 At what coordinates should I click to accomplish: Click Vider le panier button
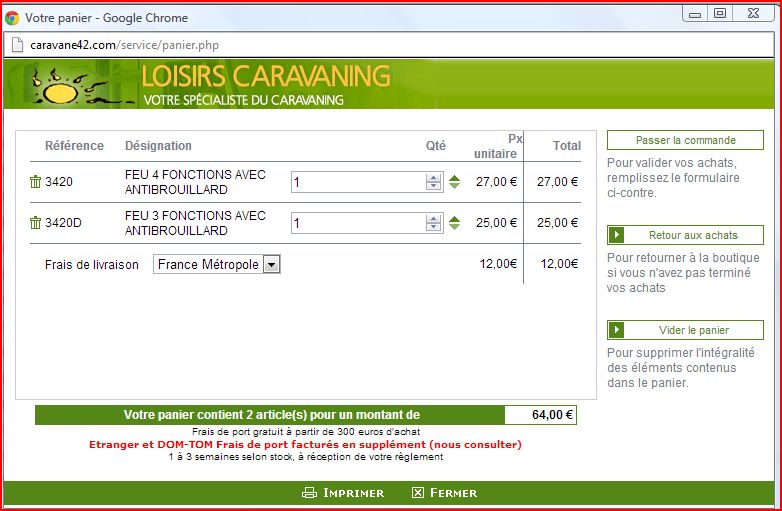click(x=685, y=330)
